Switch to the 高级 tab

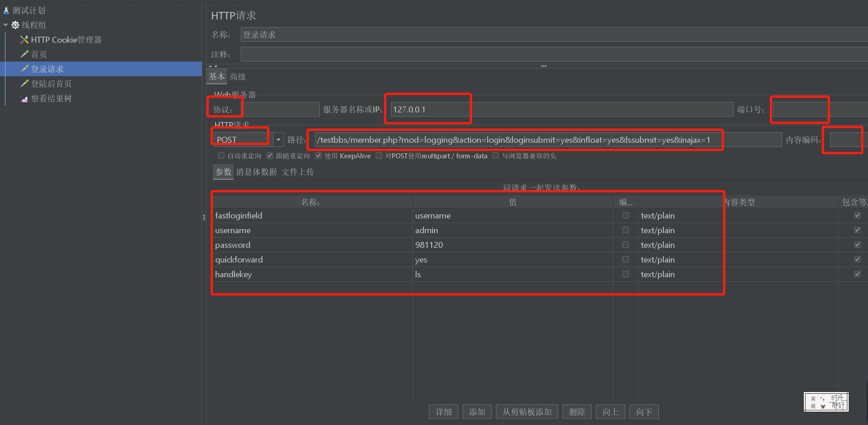coord(238,77)
